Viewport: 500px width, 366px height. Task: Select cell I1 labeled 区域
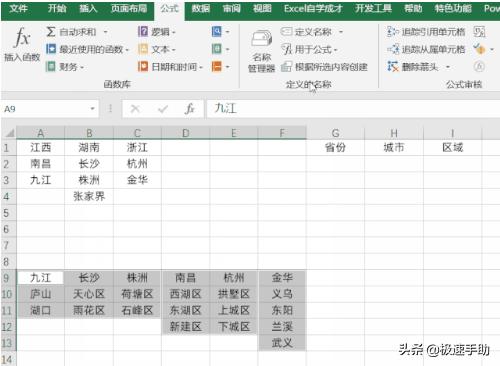point(452,147)
